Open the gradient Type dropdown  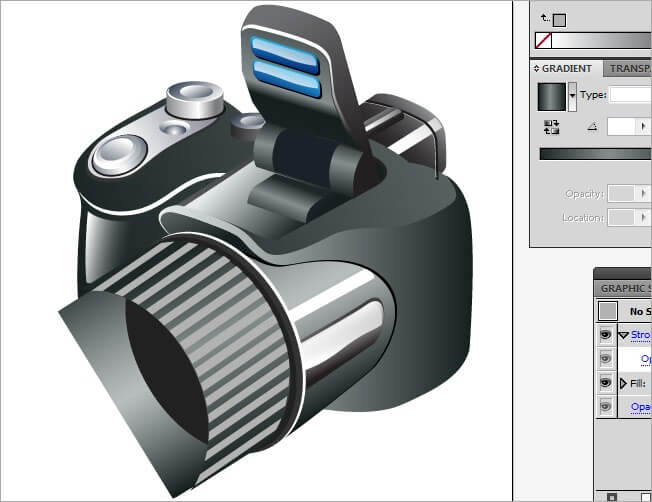click(630, 95)
